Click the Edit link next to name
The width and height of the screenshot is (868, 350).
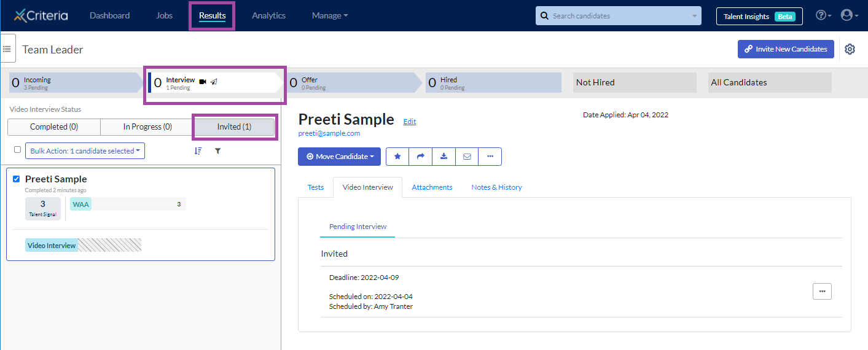point(410,122)
